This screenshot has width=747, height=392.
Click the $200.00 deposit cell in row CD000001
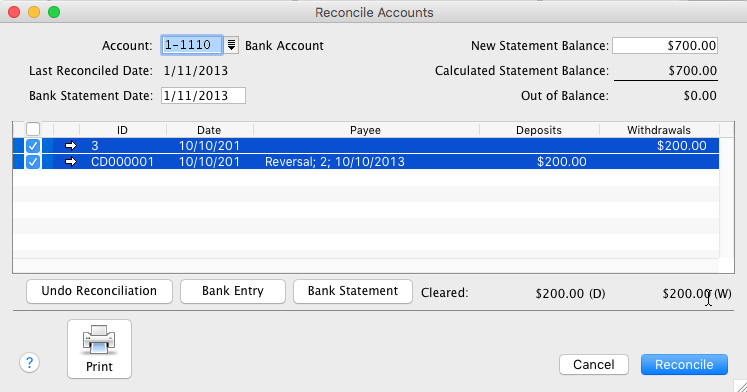tap(562, 162)
